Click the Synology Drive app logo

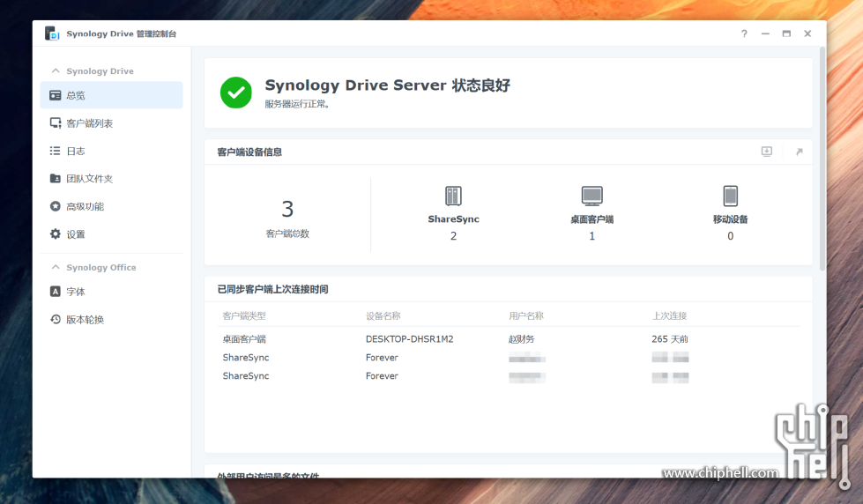click(52, 33)
